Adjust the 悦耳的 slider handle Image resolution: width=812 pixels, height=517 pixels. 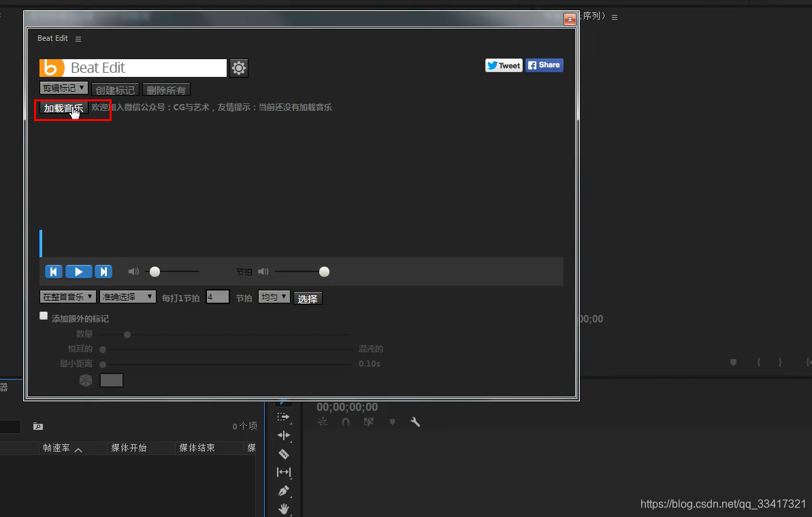coord(103,350)
